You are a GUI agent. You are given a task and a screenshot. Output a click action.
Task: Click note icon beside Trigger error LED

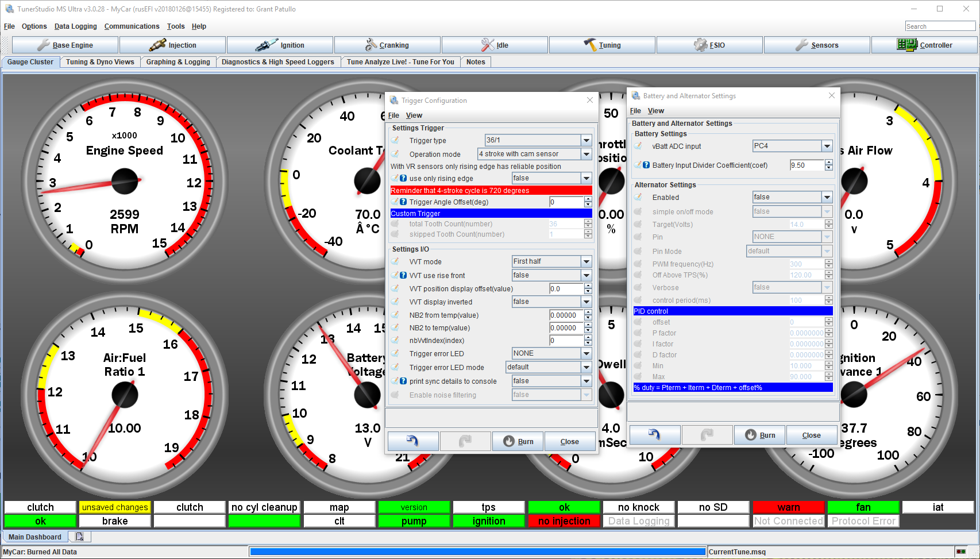(x=395, y=353)
